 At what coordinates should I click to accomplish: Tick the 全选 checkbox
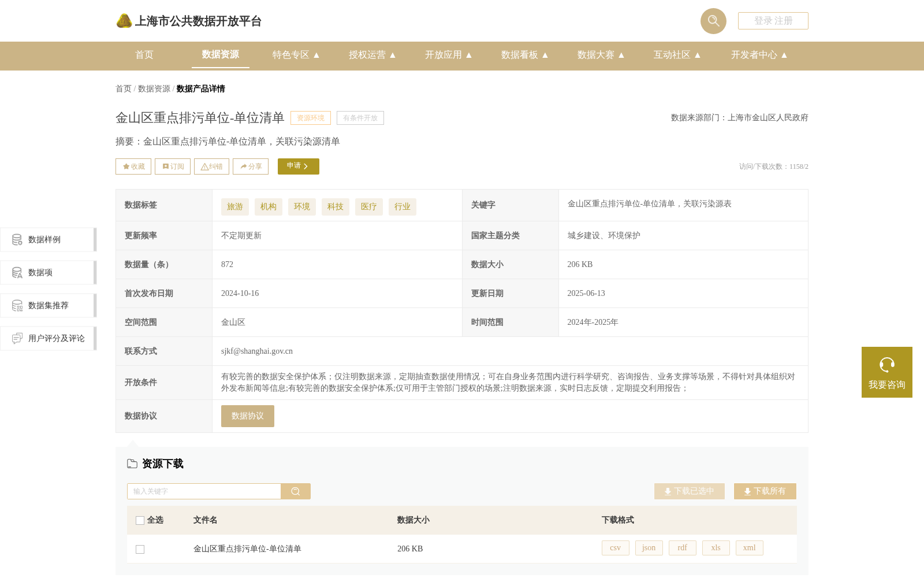pos(140,520)
